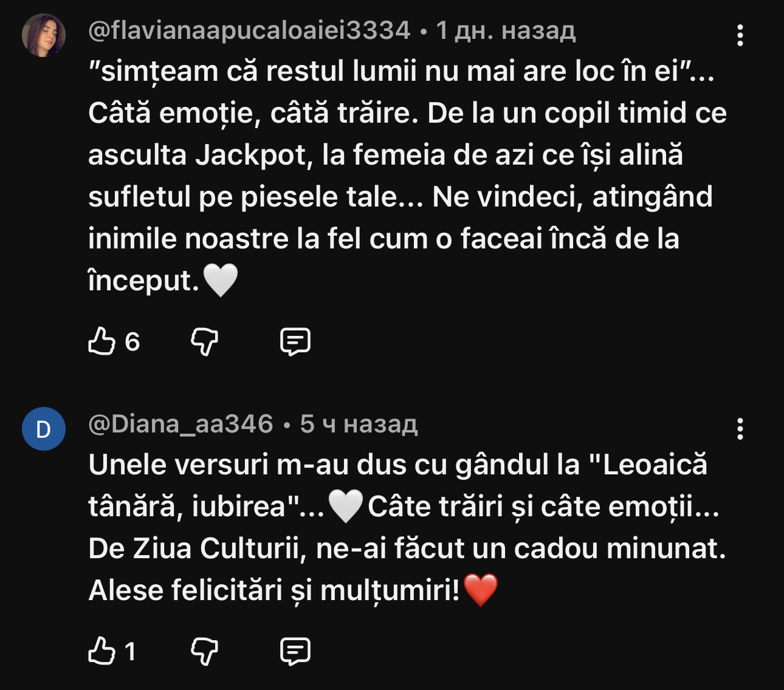This screenshot has width=784, height=690.
Task: Reply to the Ziua Culturii comment
Action: (x=295, y=652)
